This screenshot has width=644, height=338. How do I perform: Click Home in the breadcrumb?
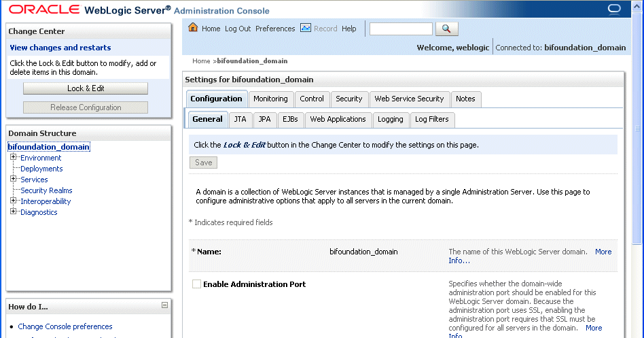pos(201,61)
